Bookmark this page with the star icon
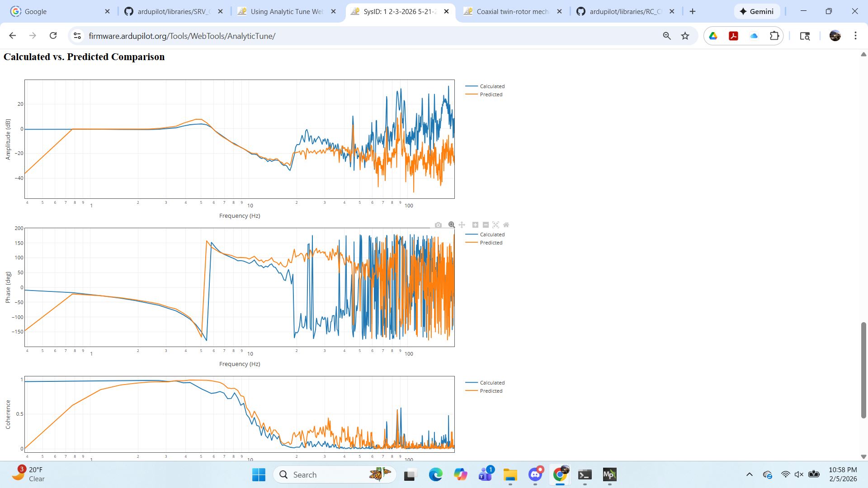Screen dimensions: 868x488 click(x=685, y=36)
